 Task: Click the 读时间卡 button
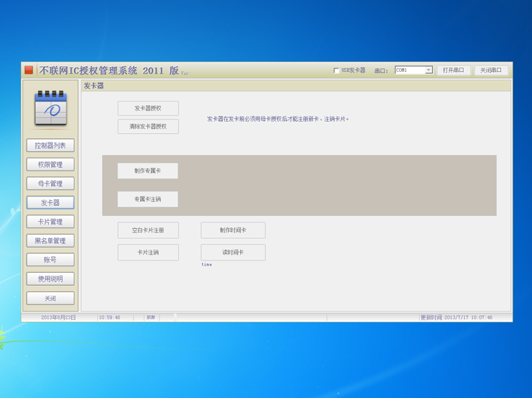[x=233, y=253]
